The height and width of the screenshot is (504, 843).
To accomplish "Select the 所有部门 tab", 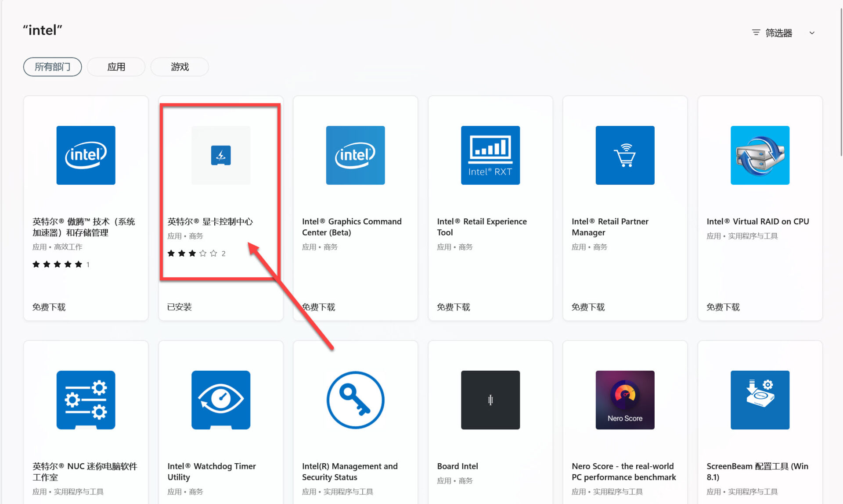I will 52,67.
